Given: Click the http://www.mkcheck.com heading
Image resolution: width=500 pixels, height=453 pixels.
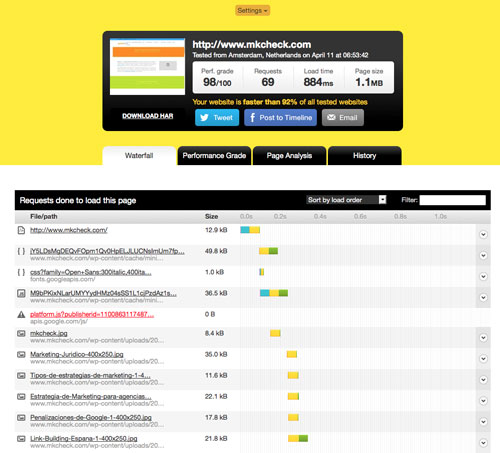Looking at the screenshot, I should (x=252, y=44).
